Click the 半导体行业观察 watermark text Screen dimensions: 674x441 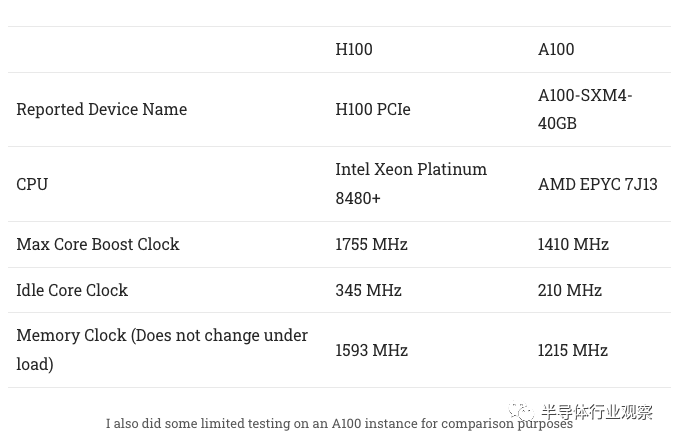click(597, 412)
